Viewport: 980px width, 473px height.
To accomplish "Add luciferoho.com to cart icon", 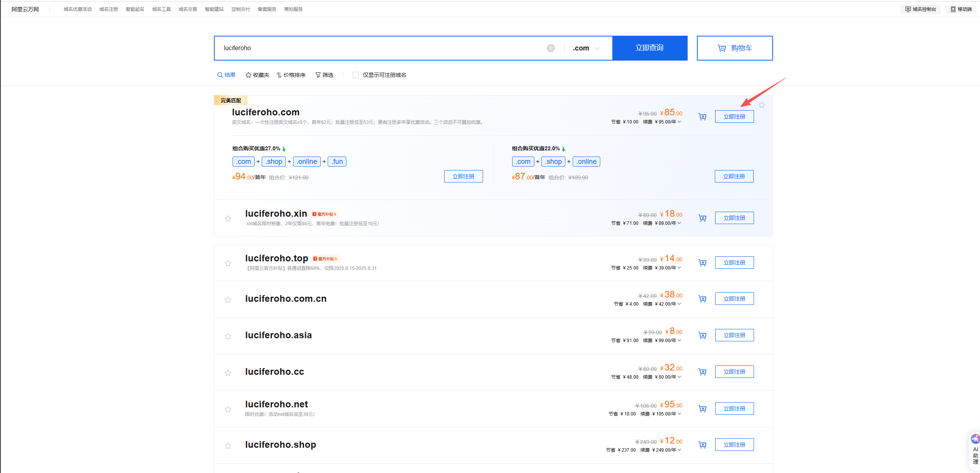I will click(x=702, y=117).
